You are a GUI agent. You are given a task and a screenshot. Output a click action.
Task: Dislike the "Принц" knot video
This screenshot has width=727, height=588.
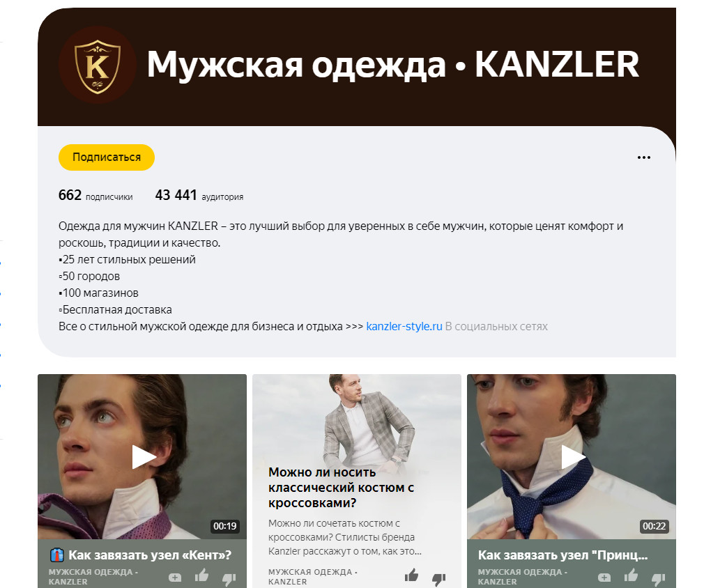click(x=658, y=578)
